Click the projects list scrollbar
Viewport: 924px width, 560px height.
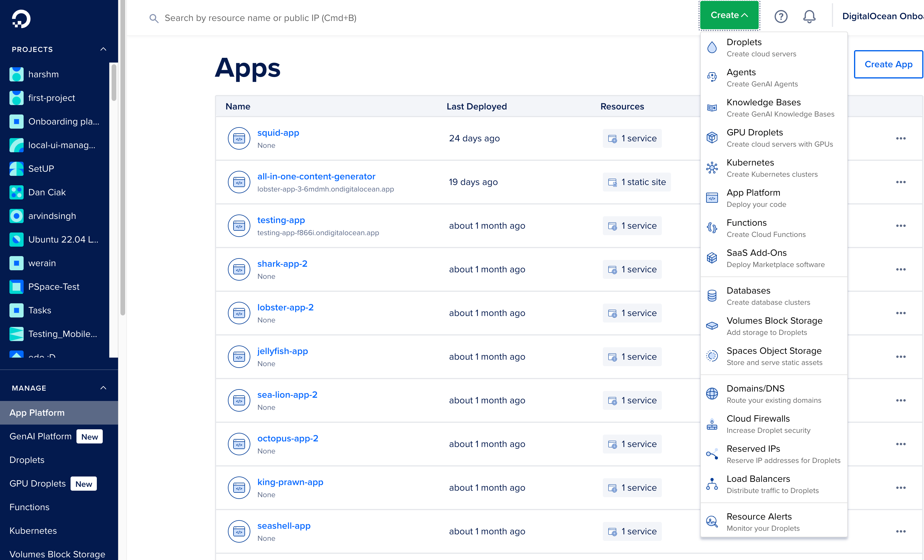[114, 82]
